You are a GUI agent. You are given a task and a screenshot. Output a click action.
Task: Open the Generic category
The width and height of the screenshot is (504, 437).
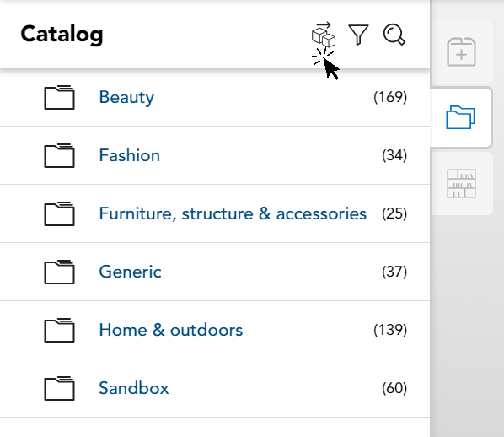click(130, 272)
